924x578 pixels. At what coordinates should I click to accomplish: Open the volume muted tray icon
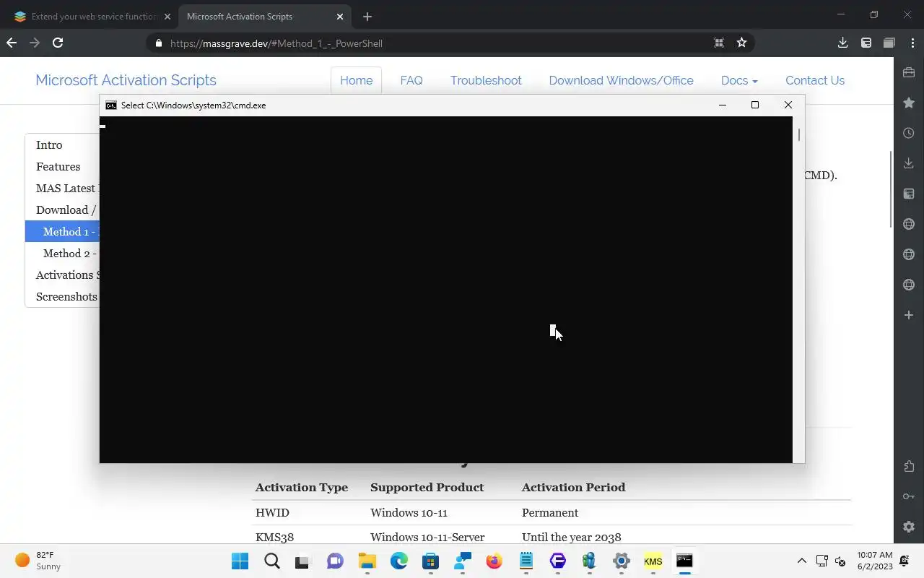pos(840,561)
